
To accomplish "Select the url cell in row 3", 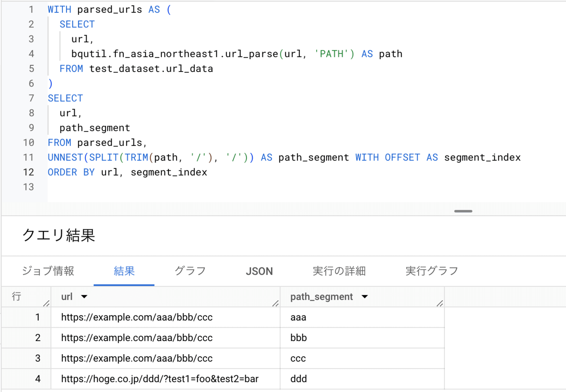I will coord(166,358).
